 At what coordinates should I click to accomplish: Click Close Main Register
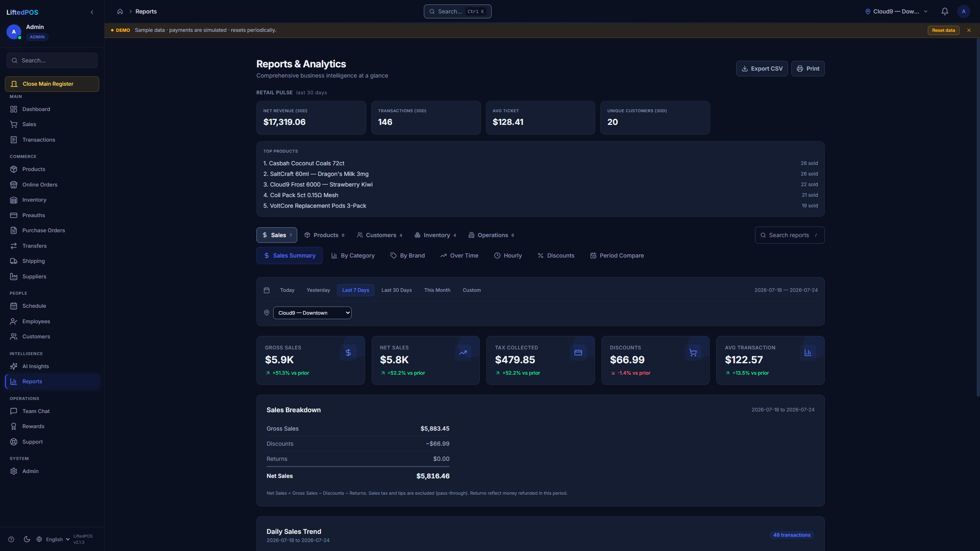point(52,84)
